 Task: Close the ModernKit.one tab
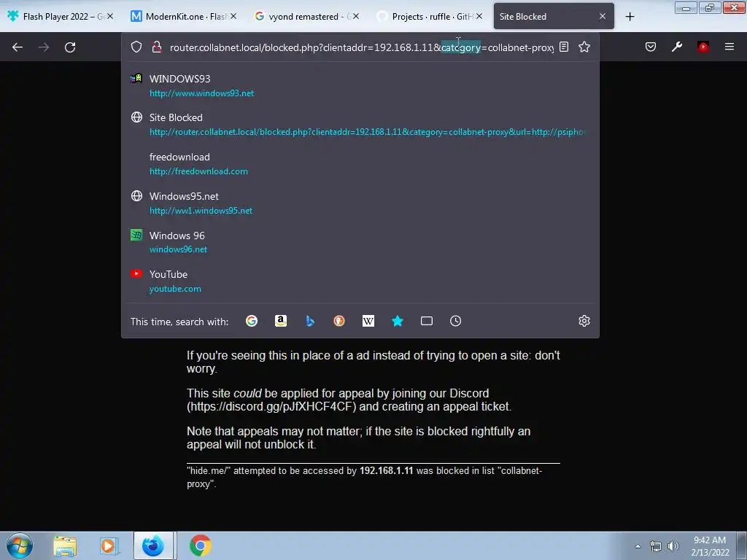pos(233,16)
